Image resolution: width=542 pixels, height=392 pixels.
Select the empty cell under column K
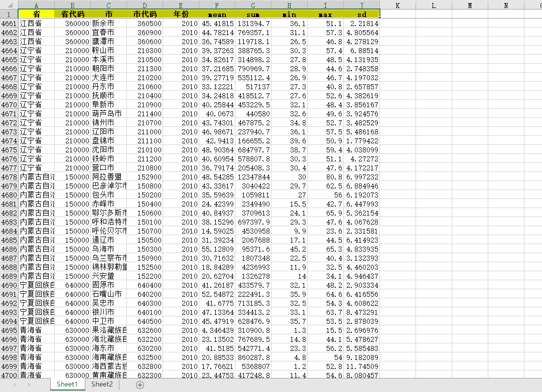(x=398, y=23)
